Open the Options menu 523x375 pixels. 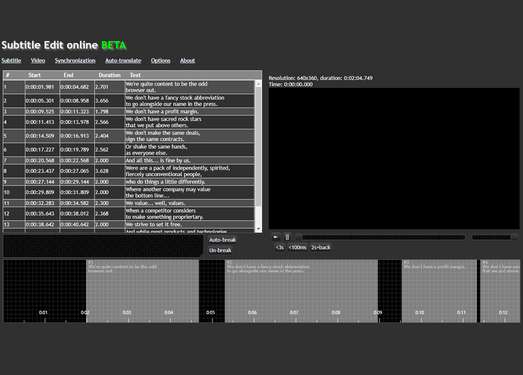click(x=160, y=60)
